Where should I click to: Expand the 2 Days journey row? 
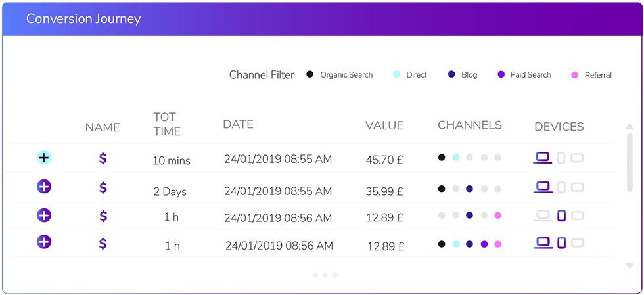44,187
